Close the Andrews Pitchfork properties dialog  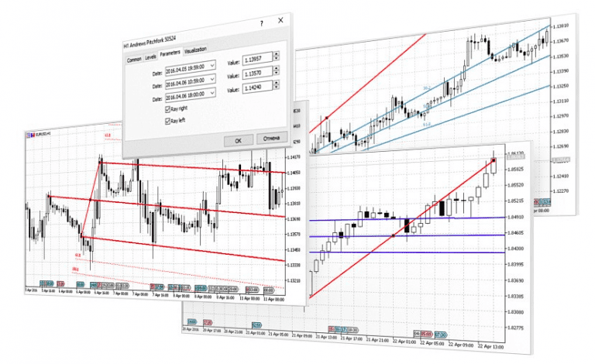pos(280,22)
